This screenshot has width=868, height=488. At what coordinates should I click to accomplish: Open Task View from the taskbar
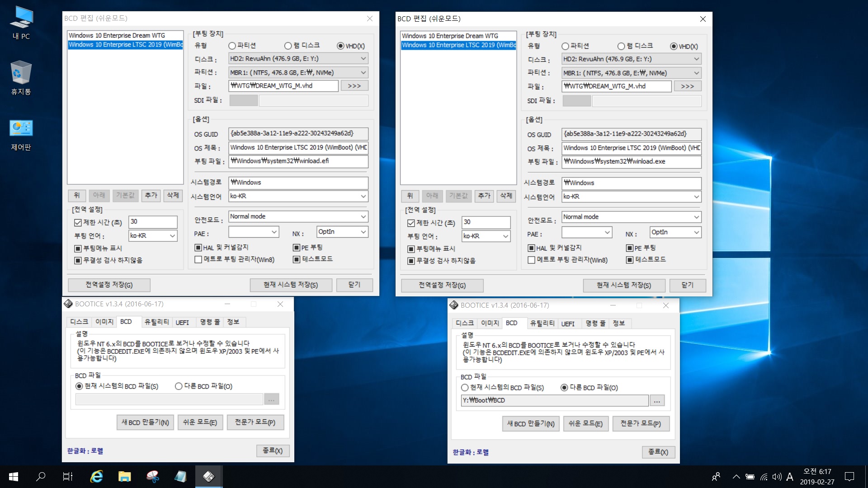68,477
